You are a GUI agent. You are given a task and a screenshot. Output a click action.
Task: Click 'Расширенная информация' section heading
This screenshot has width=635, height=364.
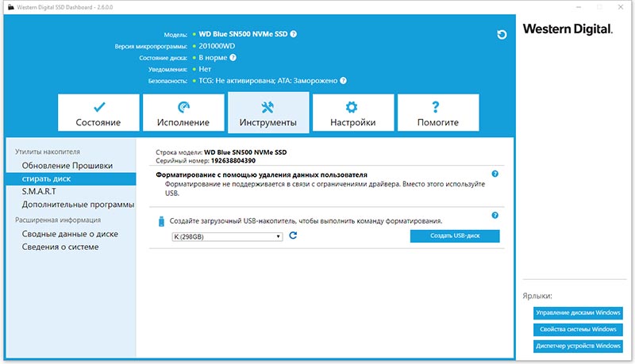[x=58, y=220]
